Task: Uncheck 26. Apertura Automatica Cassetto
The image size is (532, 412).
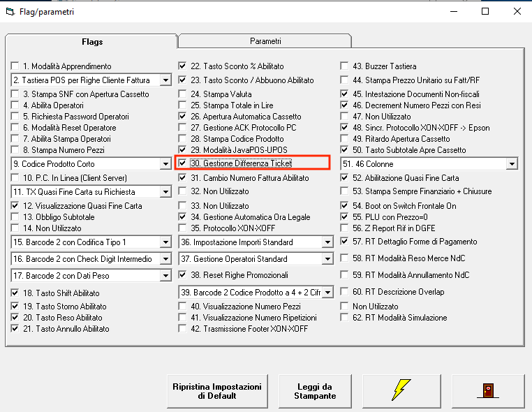Action: [x=182, y=116]
